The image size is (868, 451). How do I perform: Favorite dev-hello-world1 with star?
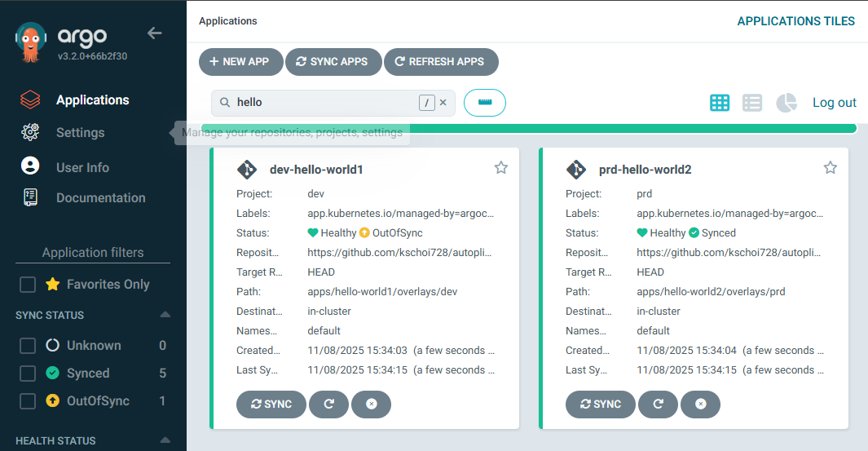tap(501, 167)
